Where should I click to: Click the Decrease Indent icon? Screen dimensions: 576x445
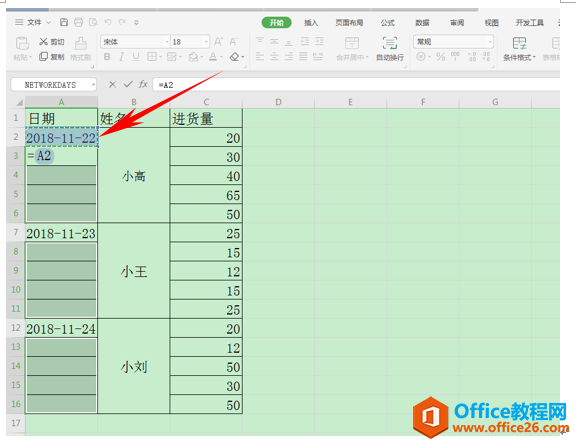coord(305,41)
